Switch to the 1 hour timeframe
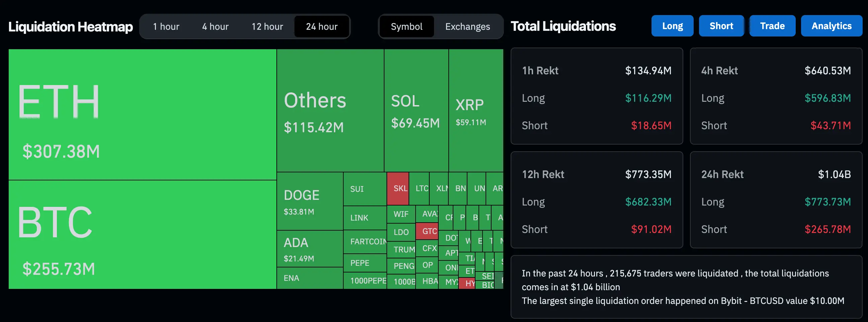This screenshot has width=868, height=322. point(166,26)
